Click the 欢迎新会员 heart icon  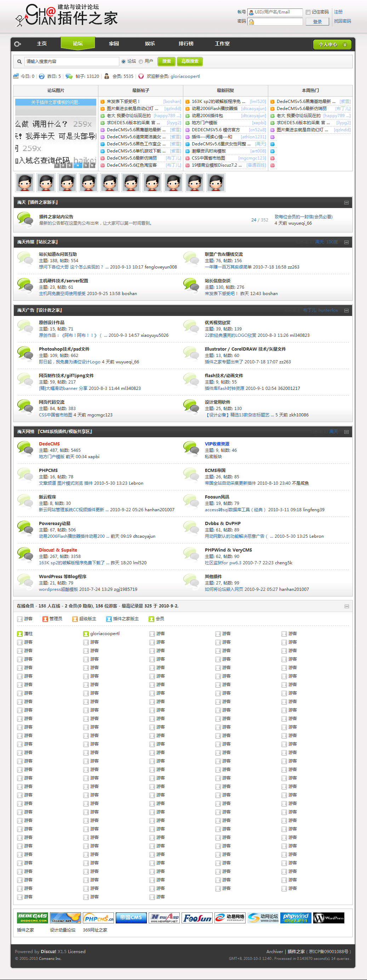141,76
